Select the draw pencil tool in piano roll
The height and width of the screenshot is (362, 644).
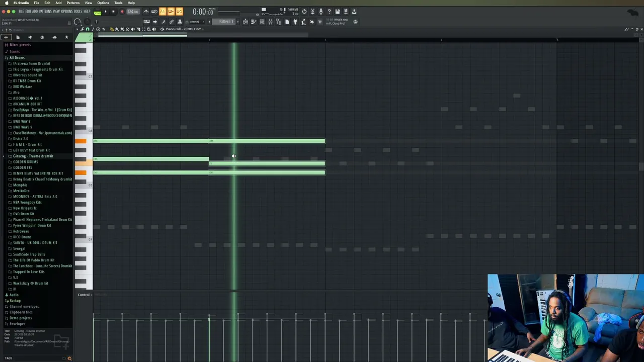[111, 29]
